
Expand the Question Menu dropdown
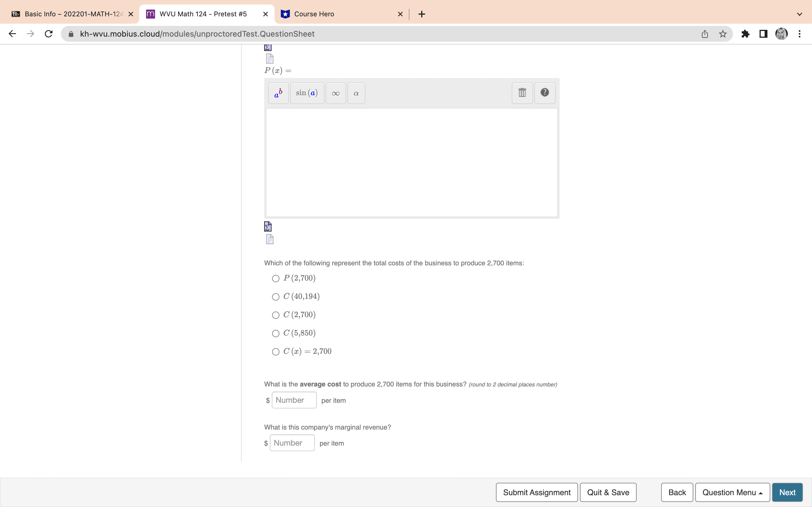[732, 492]
